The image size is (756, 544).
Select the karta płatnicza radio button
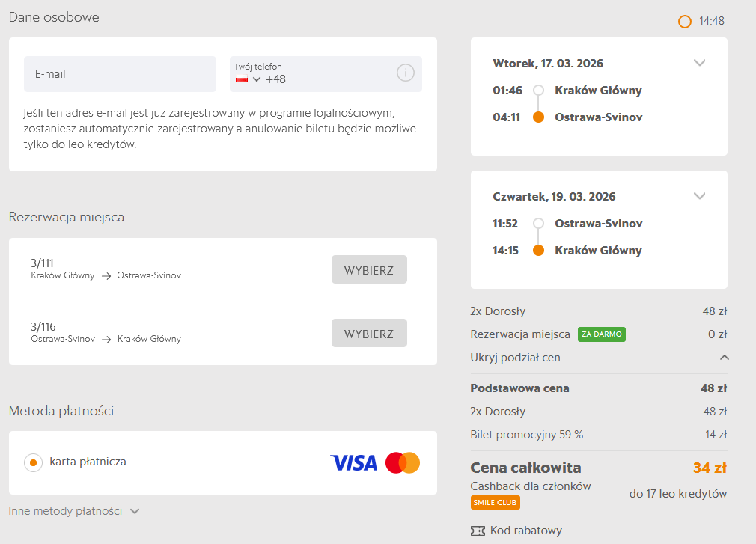point(32,463)
